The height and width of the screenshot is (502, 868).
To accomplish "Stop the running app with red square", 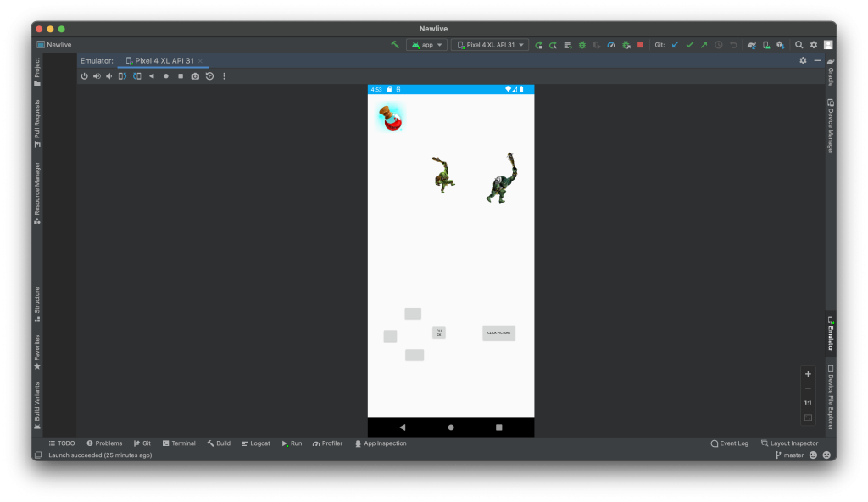I will pos(640,45).
